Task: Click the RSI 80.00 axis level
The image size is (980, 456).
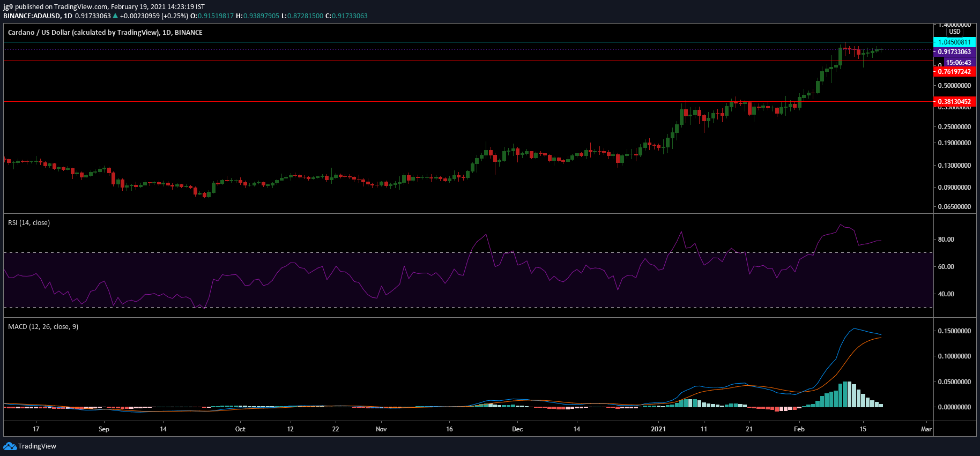Action: click(946, 240)
